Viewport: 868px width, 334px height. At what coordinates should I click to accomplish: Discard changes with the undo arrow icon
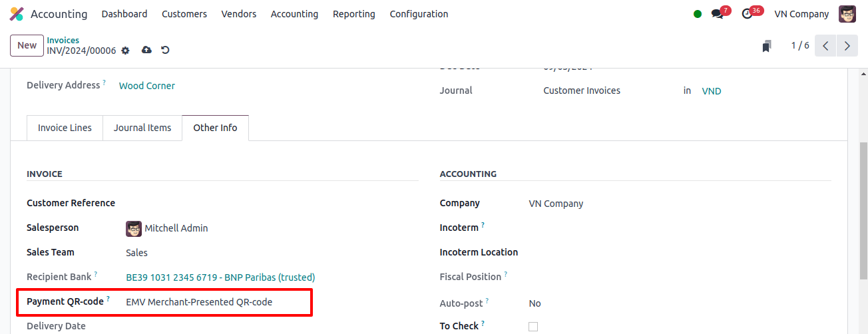tap(165, 51)
